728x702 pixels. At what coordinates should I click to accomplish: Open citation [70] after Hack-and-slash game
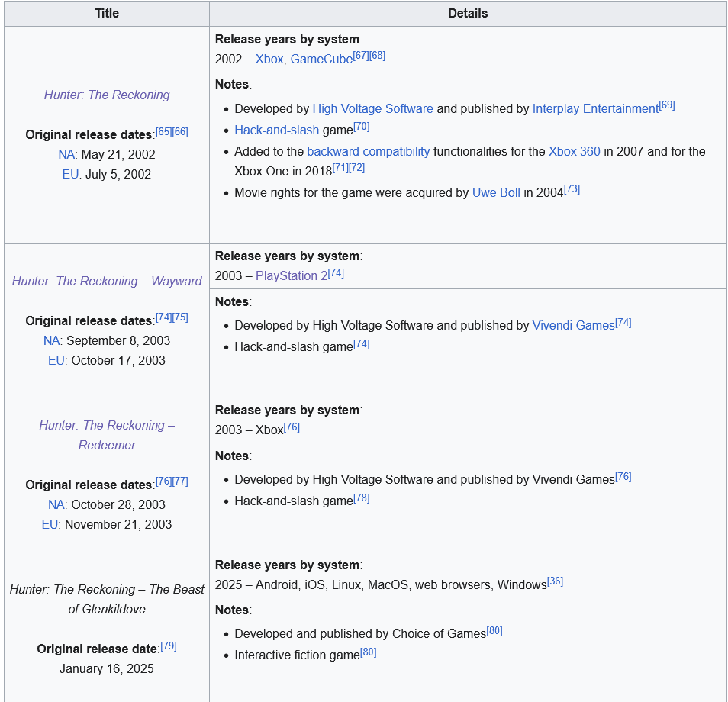click(x=361, y=127)
